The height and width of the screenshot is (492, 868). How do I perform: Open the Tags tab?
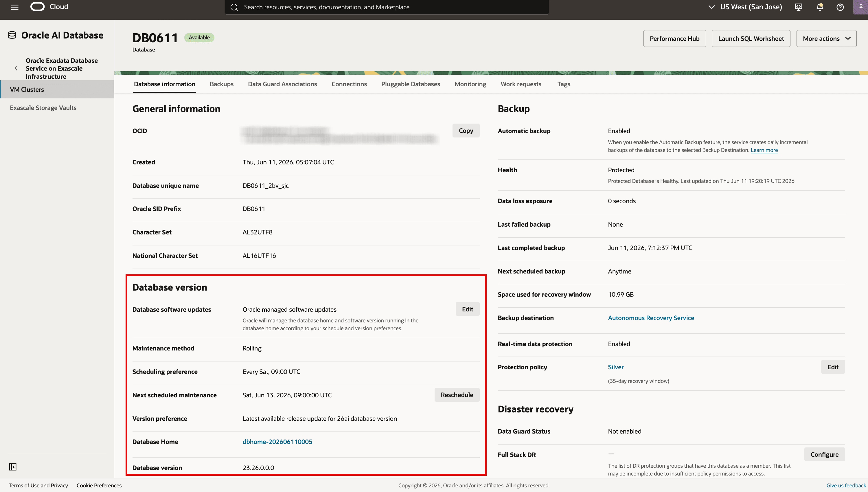point(564,84)
